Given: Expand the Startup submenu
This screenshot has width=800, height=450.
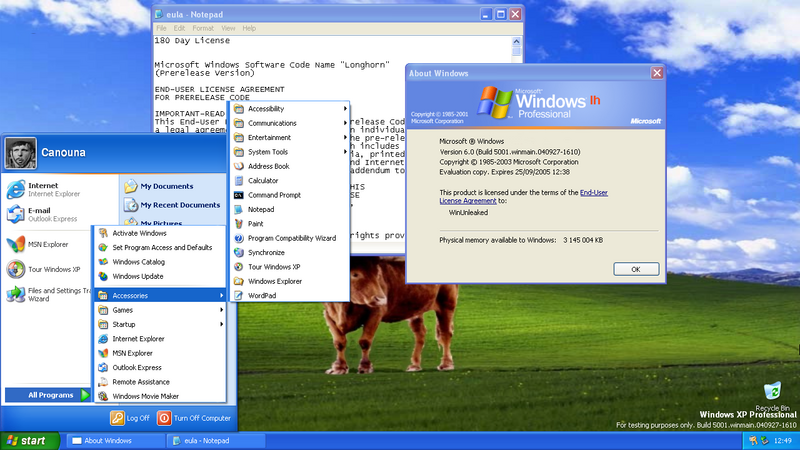Looking at the screenshot, I should coord(160,324).
